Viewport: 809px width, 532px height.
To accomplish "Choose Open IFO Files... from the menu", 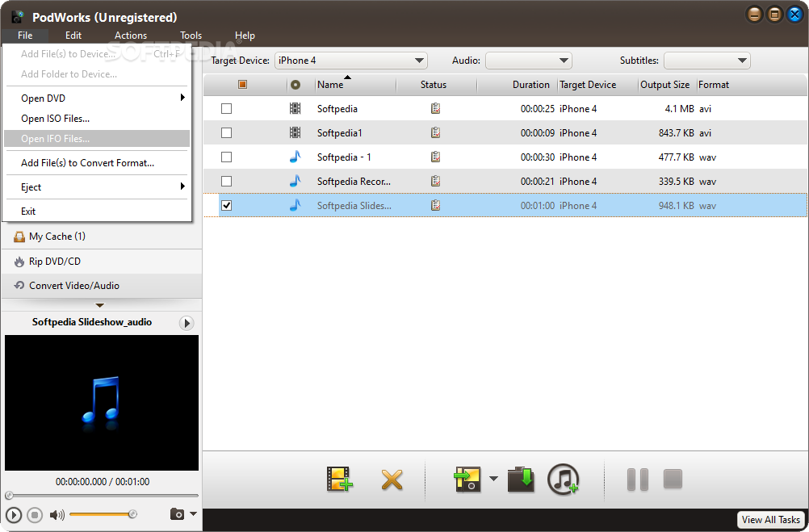I will click(97, 138).
